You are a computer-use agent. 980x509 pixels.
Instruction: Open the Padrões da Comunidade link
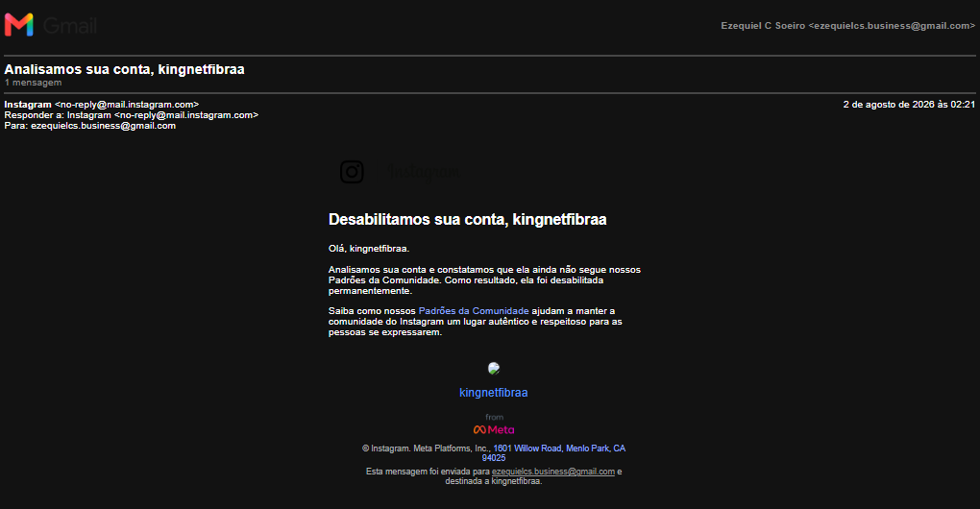click(x=474, y=311)
